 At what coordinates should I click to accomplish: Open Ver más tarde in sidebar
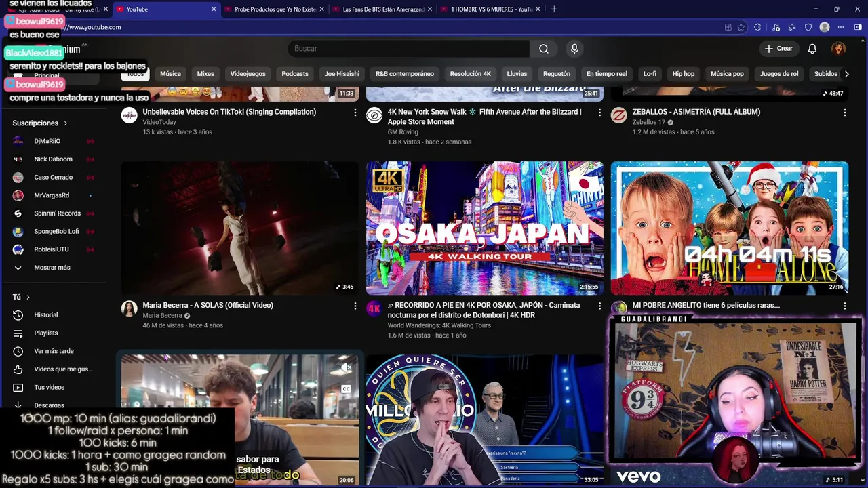(x=53, y=351)
